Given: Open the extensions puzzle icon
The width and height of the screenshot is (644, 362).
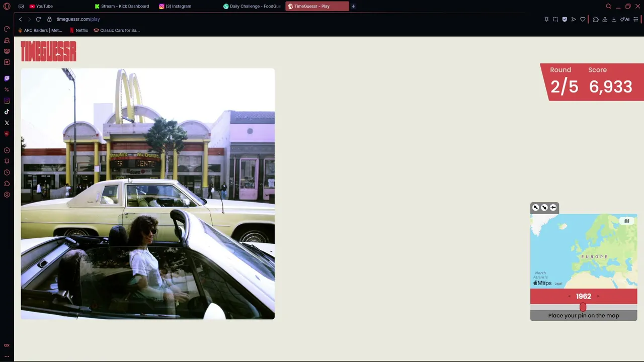Looking at the screenshot, I should (596, 19).
